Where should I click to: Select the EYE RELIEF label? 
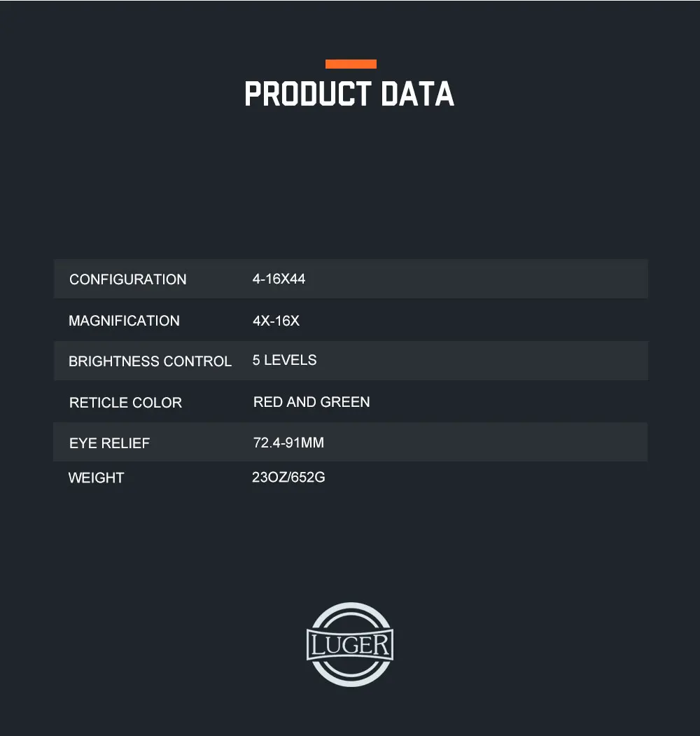(109, 443)
